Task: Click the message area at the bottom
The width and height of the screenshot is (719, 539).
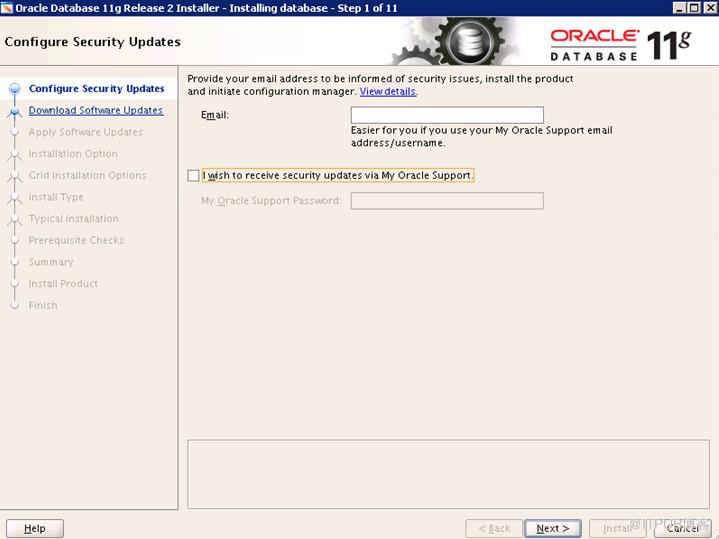Action: click(448, 474)
